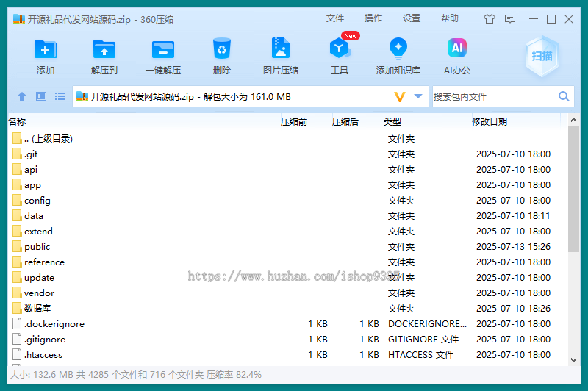Select the ".. (上级目录)" row
The image size is (588, 391).
pyautogui.click(x=287, y=138)
